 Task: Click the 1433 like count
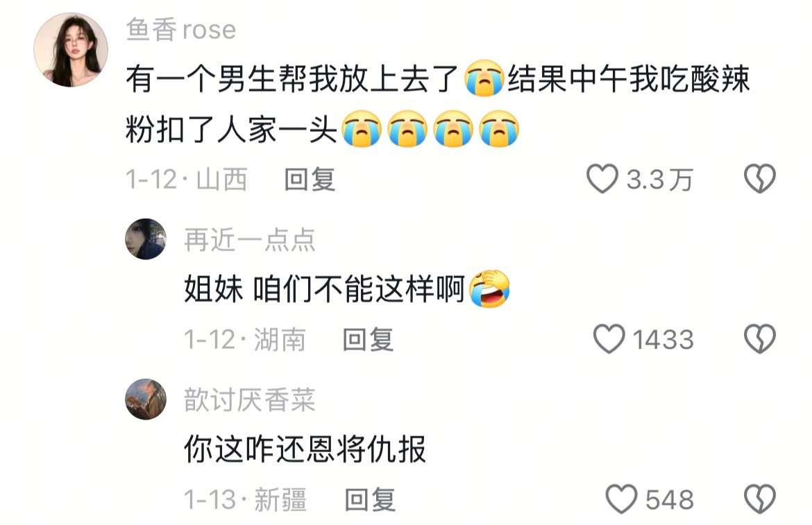[663, 340]
